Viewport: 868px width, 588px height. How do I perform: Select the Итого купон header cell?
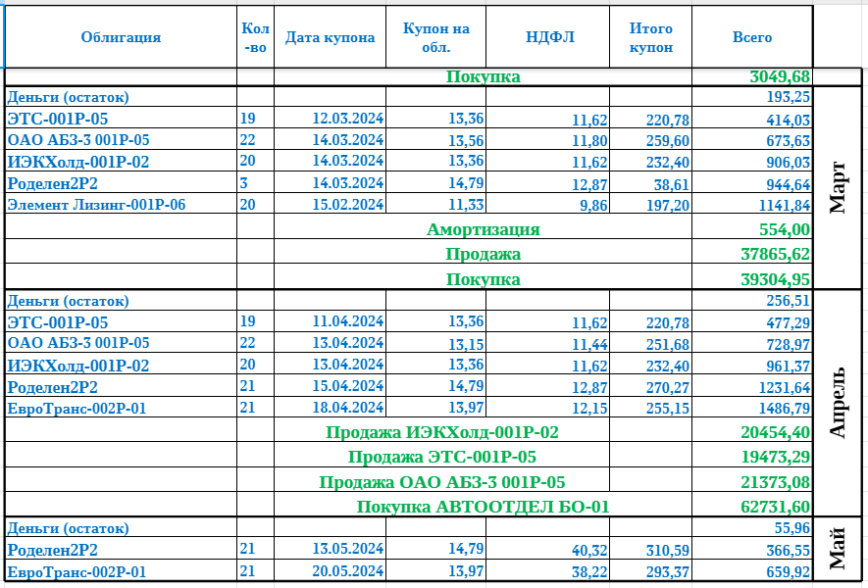[x=650, y=37]
